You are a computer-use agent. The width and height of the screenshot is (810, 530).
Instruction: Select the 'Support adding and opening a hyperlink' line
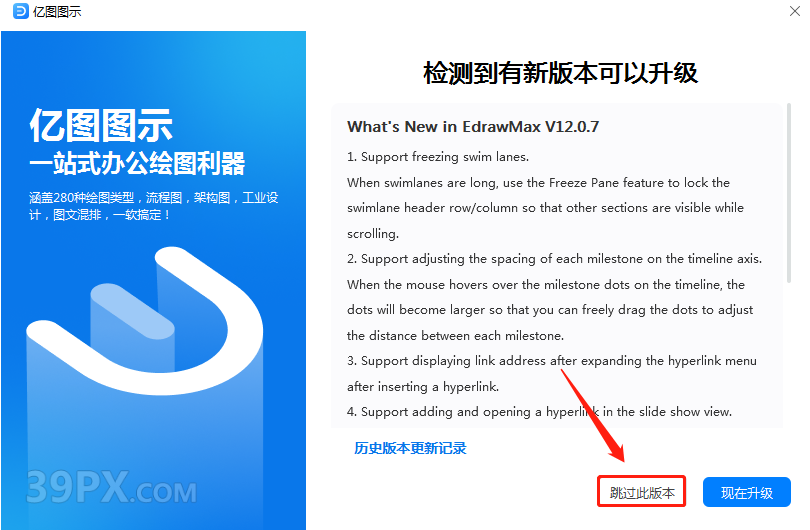click(x=539, y=412)
